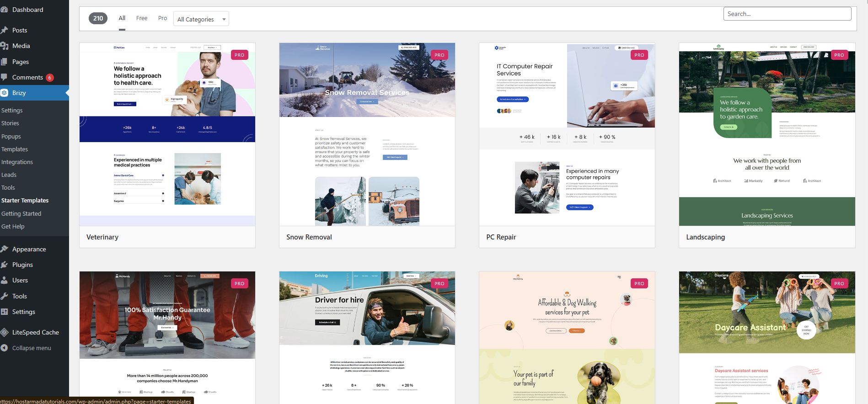Click Collapse menu text
Screen dimensions: 868x404
click(32, 348)
